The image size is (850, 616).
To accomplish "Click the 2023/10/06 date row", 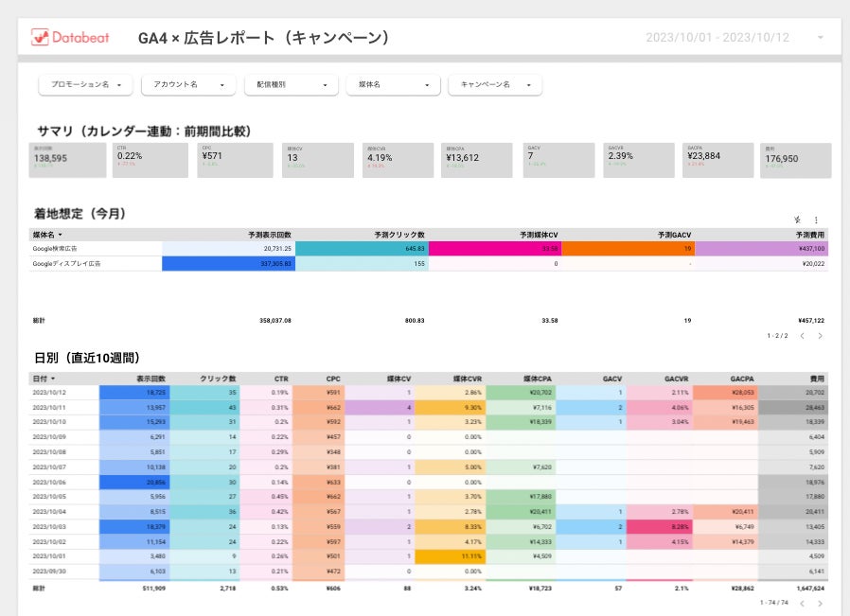I will click(x=428, y=483).
